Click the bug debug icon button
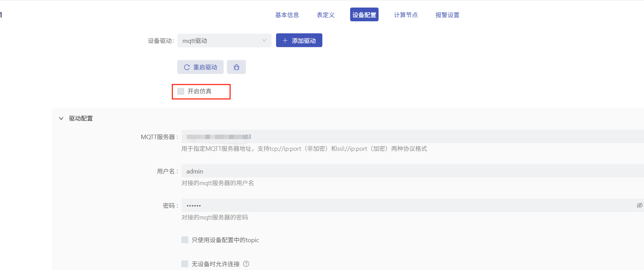644x270 pixels. (x=236, y=67)
